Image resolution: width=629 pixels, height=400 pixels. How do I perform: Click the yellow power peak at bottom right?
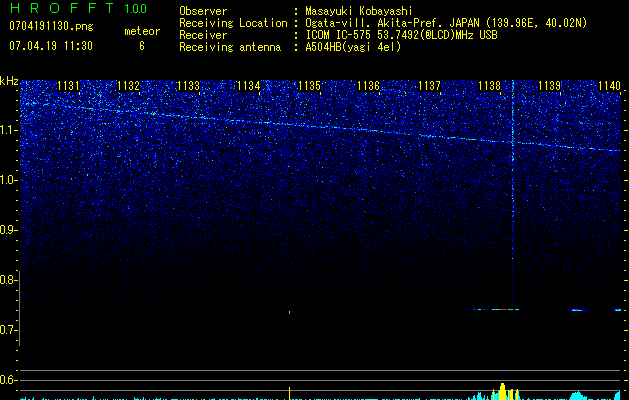(x=503, y=391)
